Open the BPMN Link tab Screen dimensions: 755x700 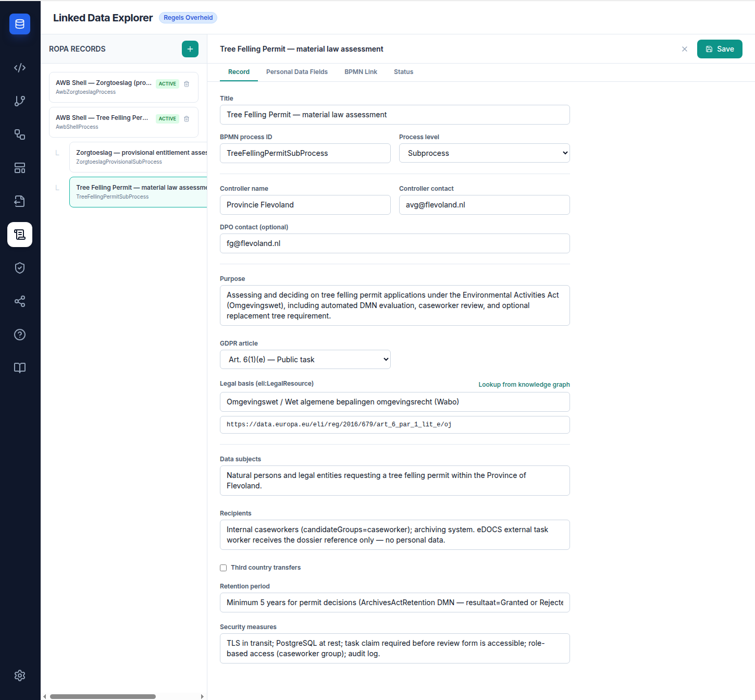click(x=361, y=71)
